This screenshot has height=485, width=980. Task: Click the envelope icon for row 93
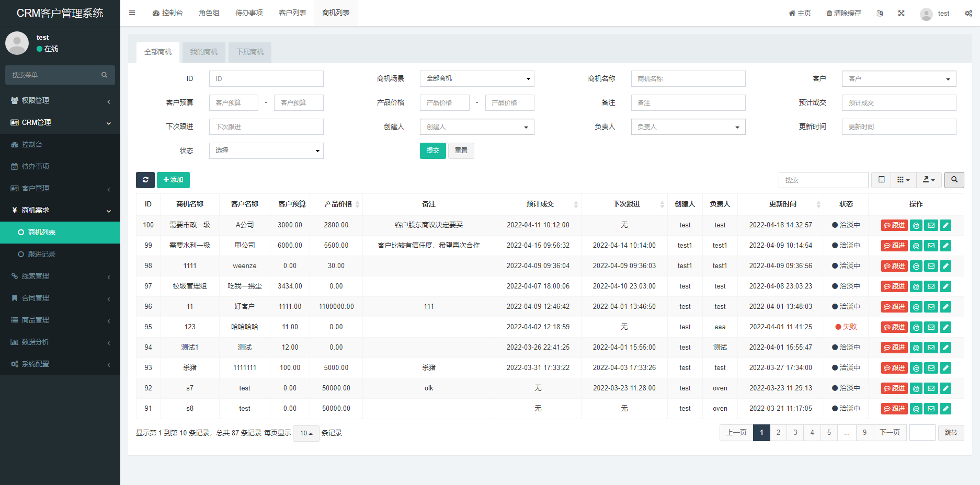click(x=931, y=368)
